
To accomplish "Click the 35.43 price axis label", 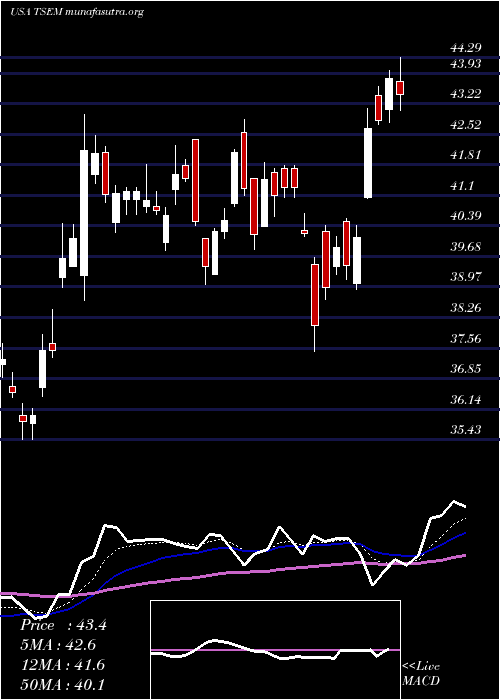I will 465,429.
